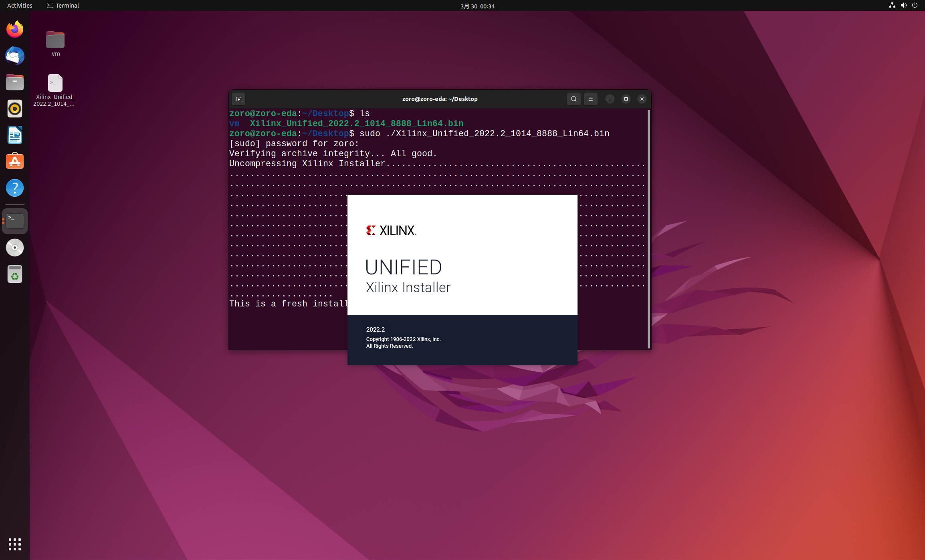This screenshot has width=925, height=560.
Task: Open Ubuntu Software store icon
Action: click(15, 161)
